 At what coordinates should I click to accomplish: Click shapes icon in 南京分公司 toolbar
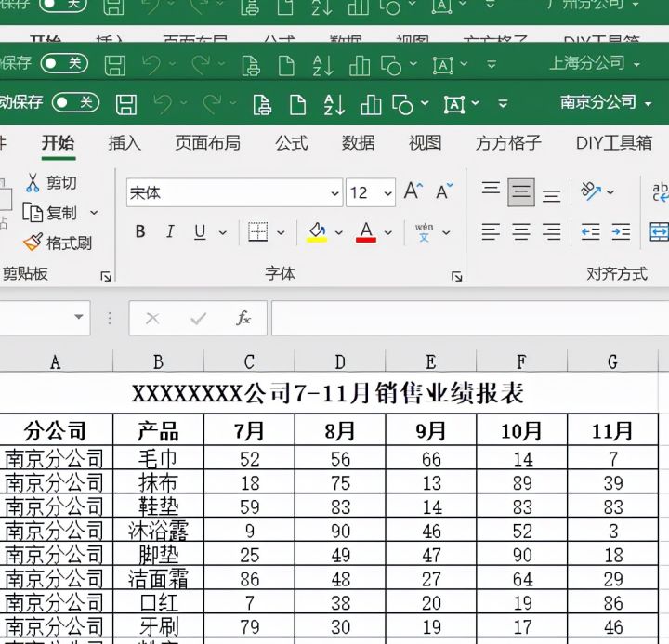tap(402, 105)
